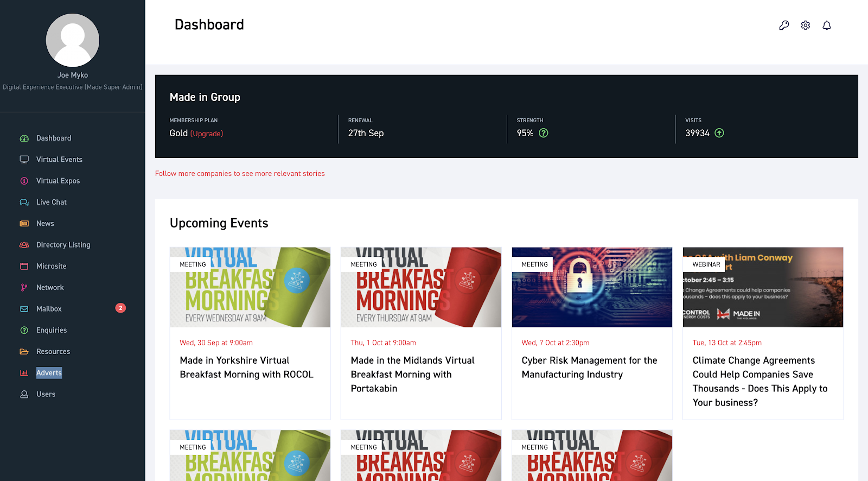Click second-row green breakfast thumbnail
The width and height of the screenshot is (868, 481).
pyautogui.click(x=250, y=455)
